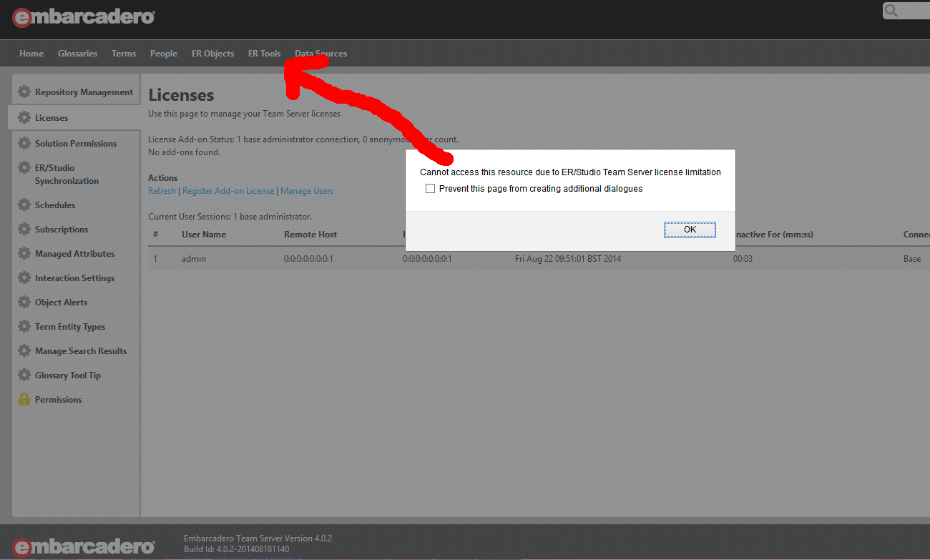This screenshot has height=560, width=930.
Task: Click the Refresh action link
Action: (162, 191)
